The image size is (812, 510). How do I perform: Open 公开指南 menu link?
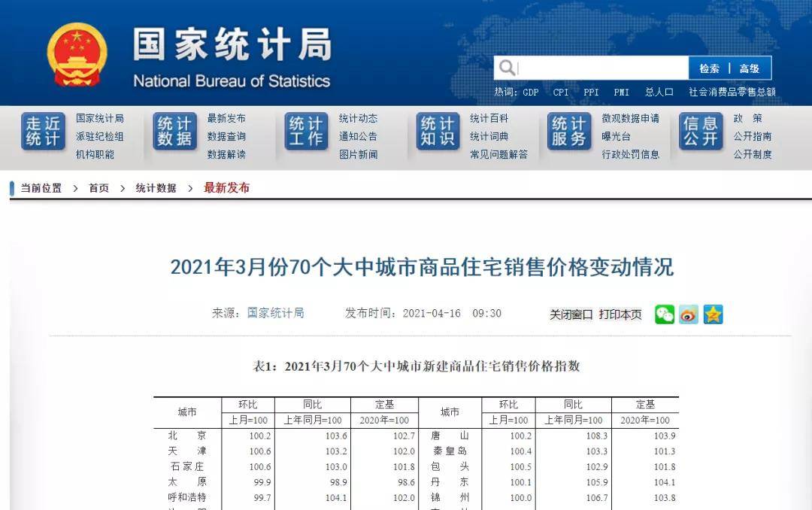tap(753, 136)
